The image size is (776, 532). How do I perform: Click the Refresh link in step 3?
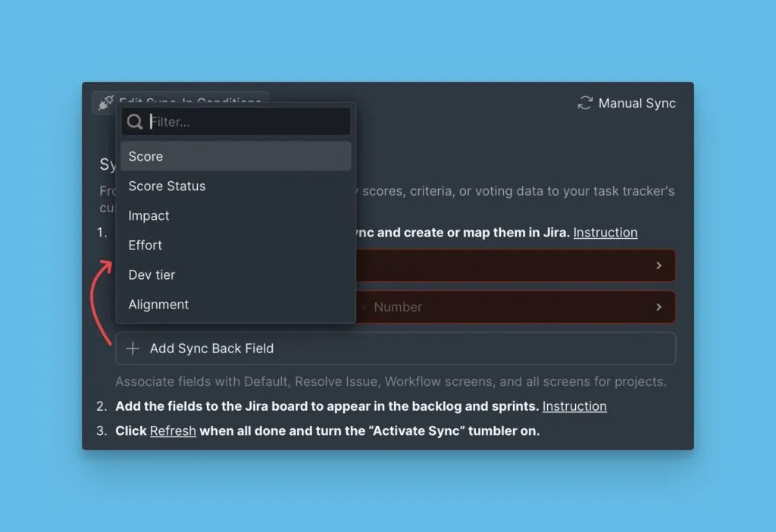point(173,431)
